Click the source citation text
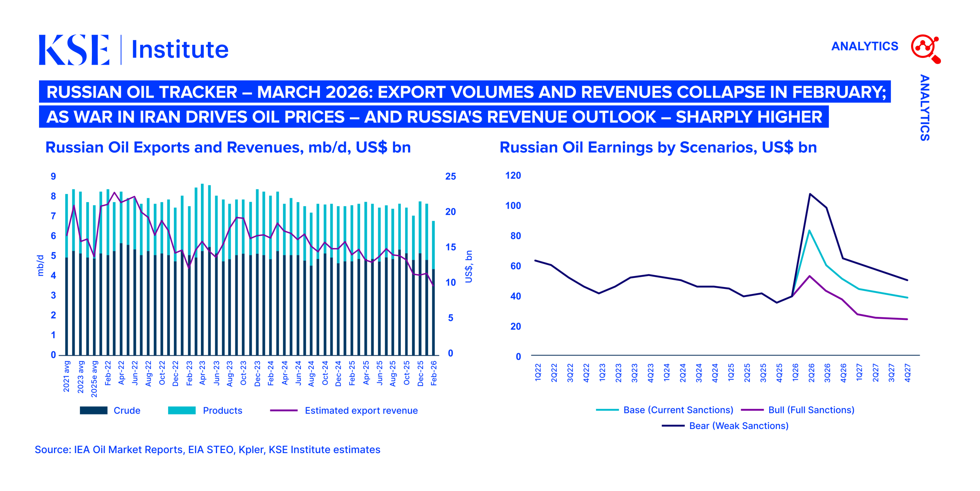 [x=207, y=449]
